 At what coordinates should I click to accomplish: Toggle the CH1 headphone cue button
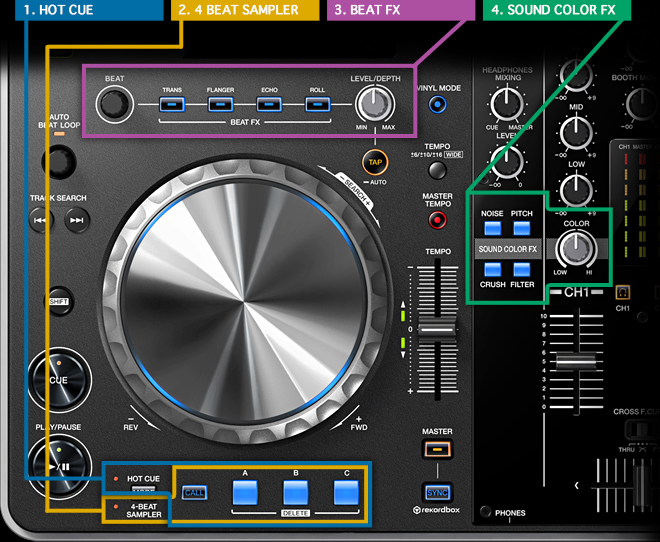pos(622,292)
